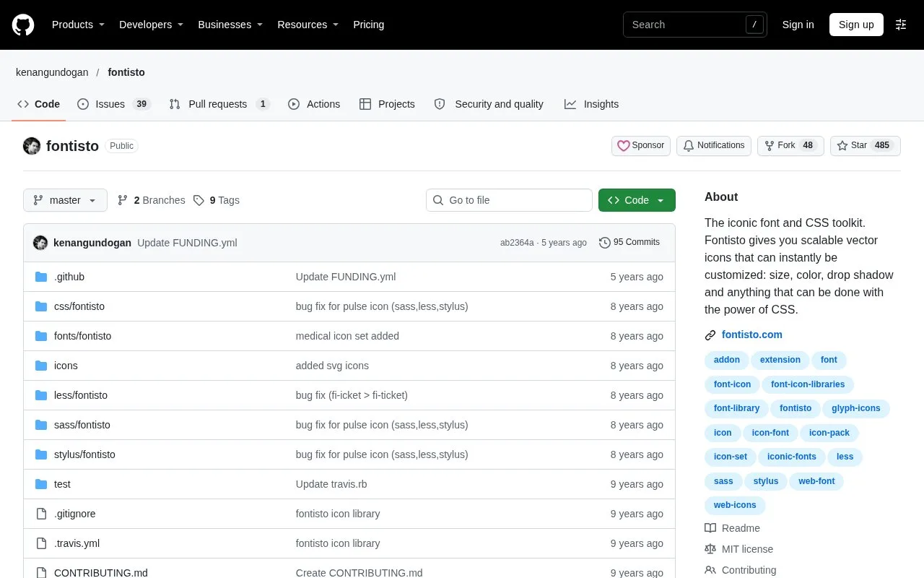Open the Pricing link

pyautogui.click(x=368, y=25)
